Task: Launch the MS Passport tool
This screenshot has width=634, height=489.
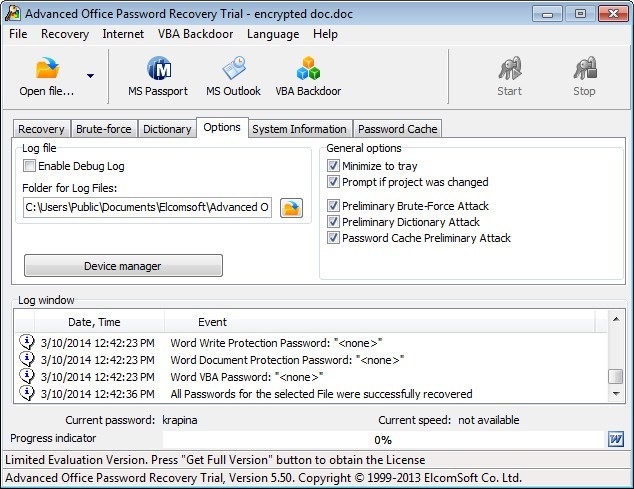Action: 158,76
